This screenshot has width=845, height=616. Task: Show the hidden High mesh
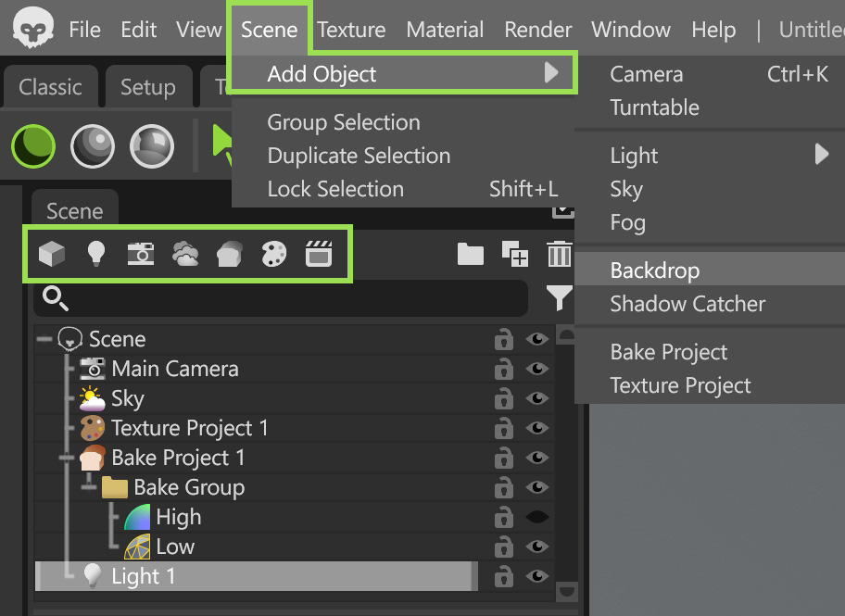pos(537,517)
